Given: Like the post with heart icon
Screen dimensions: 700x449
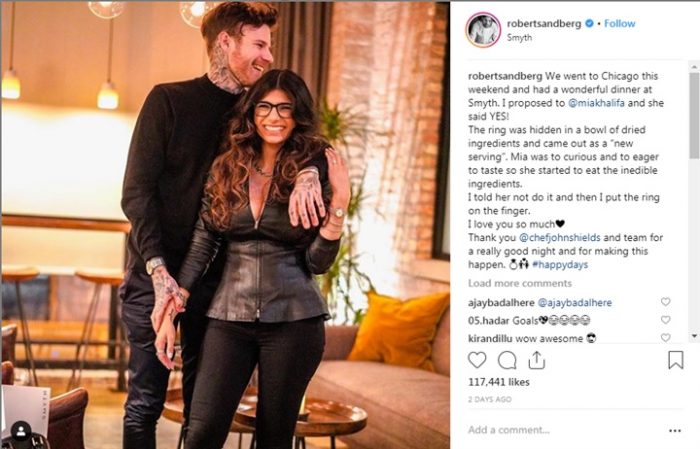Looking at the screenshot, I should [x=477, y=360].
